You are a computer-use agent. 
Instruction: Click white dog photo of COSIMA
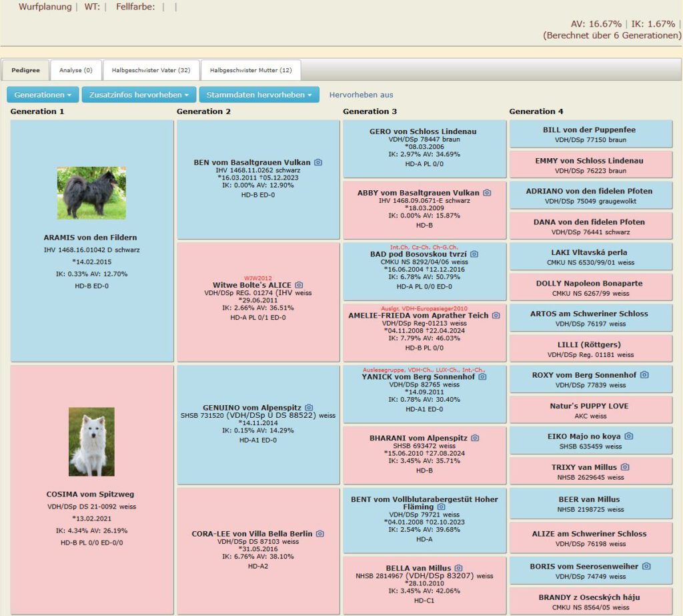click(x=91, y=442)
